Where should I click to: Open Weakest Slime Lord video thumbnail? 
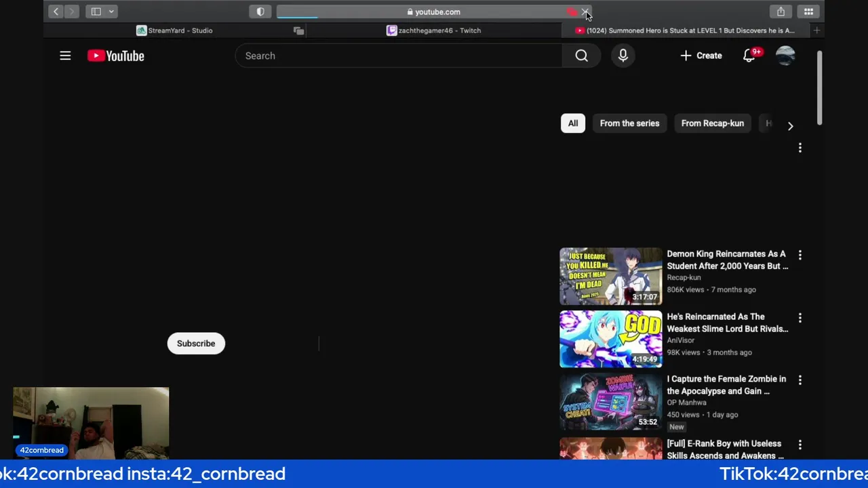[611, 339]
